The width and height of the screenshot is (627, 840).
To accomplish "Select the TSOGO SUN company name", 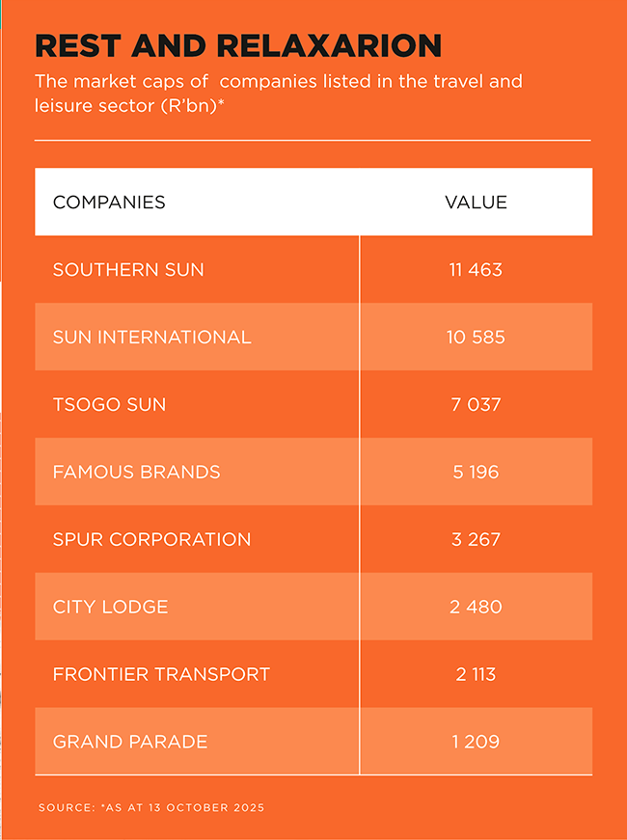I will click(x=109, y=405).
